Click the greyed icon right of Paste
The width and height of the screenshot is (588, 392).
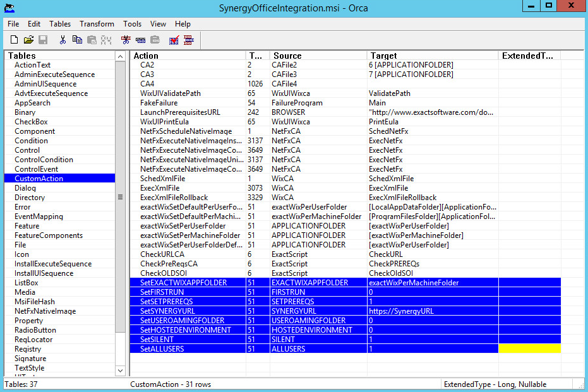106,40
